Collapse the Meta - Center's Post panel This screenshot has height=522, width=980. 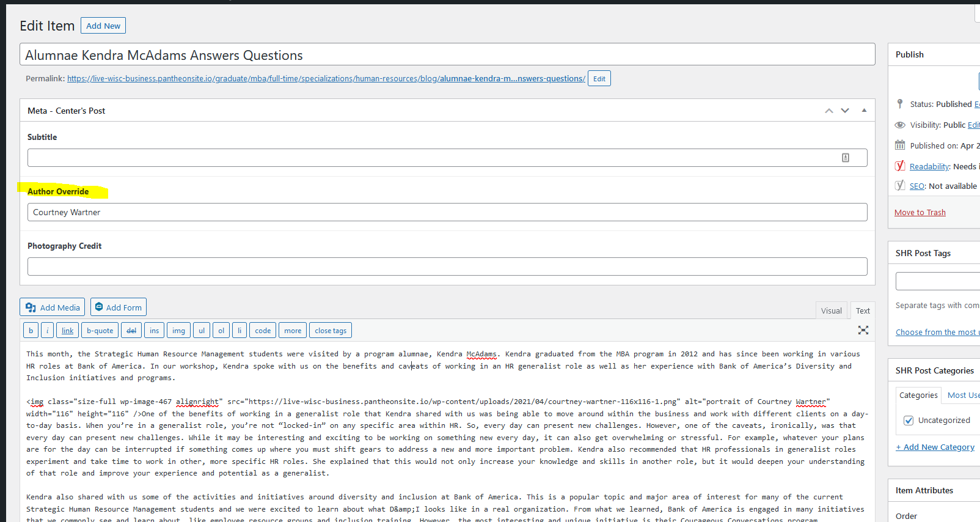coord(864,111)
